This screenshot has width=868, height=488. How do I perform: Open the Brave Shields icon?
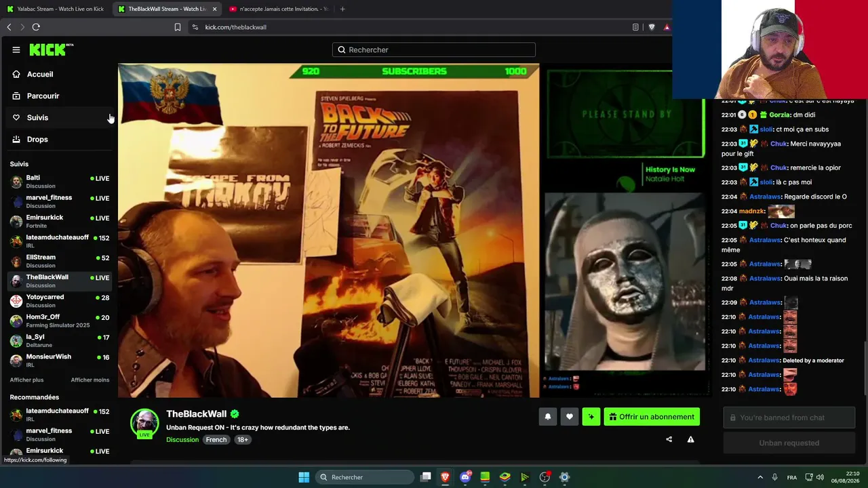click(x=652, y=27)
